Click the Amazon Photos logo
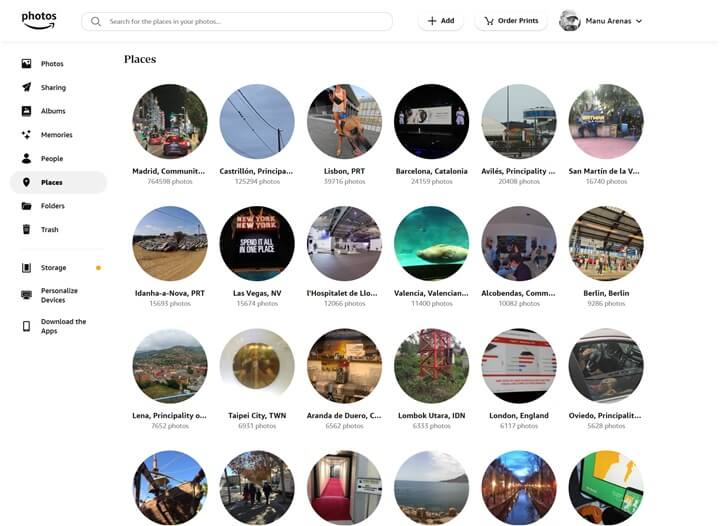The width and height of the screenshot is (720, 526). [39, 20]
